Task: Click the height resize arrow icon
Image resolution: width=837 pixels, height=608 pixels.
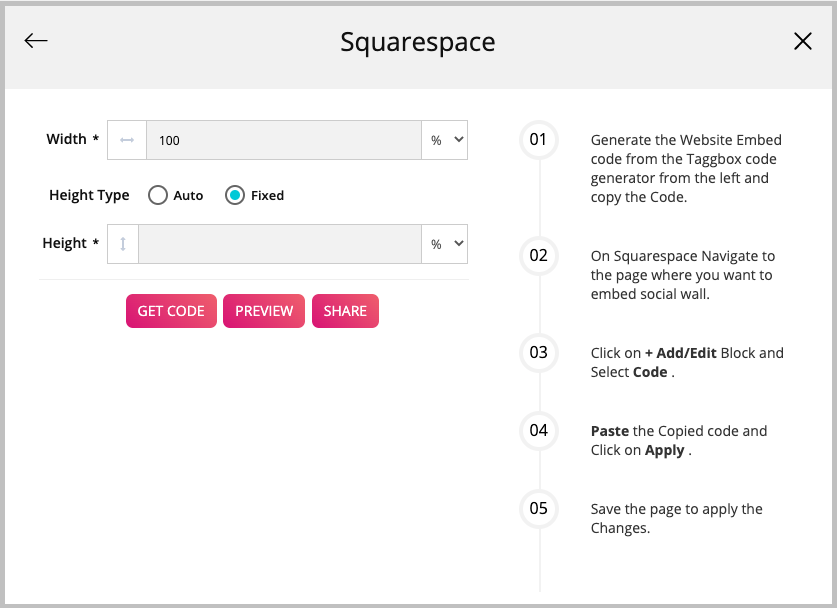Action: 122,243
